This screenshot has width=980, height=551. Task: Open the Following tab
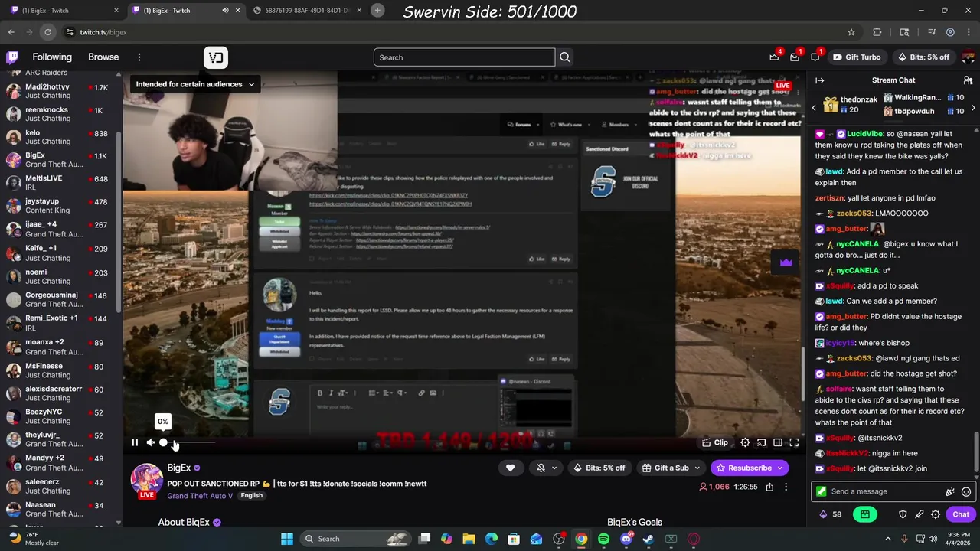tap(52, 57)
